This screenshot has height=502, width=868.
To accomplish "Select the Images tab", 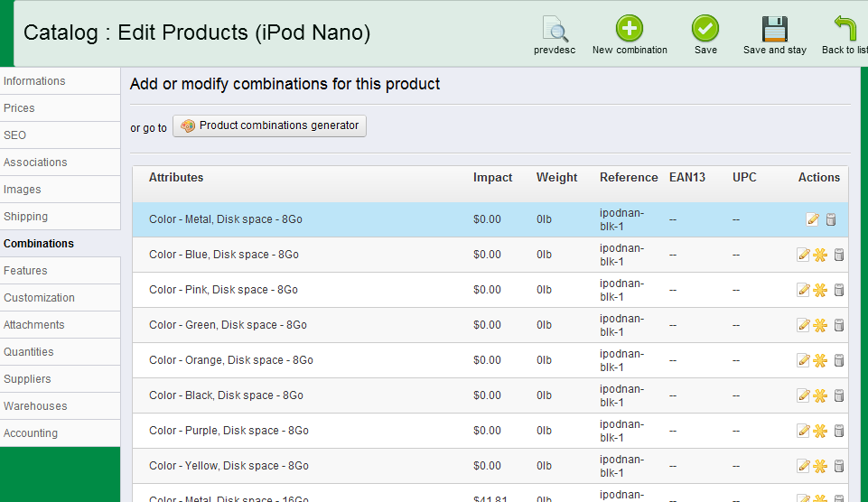I will (x=23, y=190).
